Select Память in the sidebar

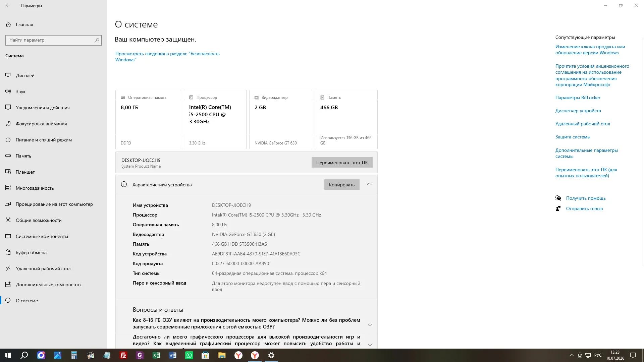click(x=54, y=156)
